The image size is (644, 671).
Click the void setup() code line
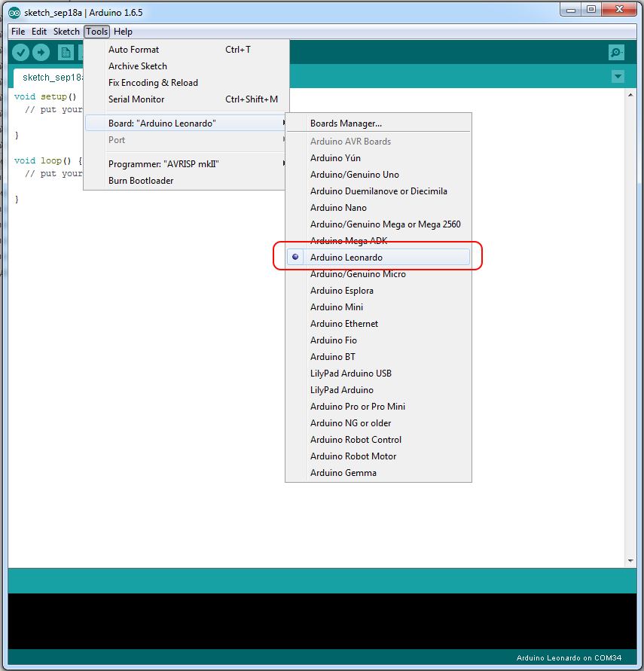(x=45, y=96)
